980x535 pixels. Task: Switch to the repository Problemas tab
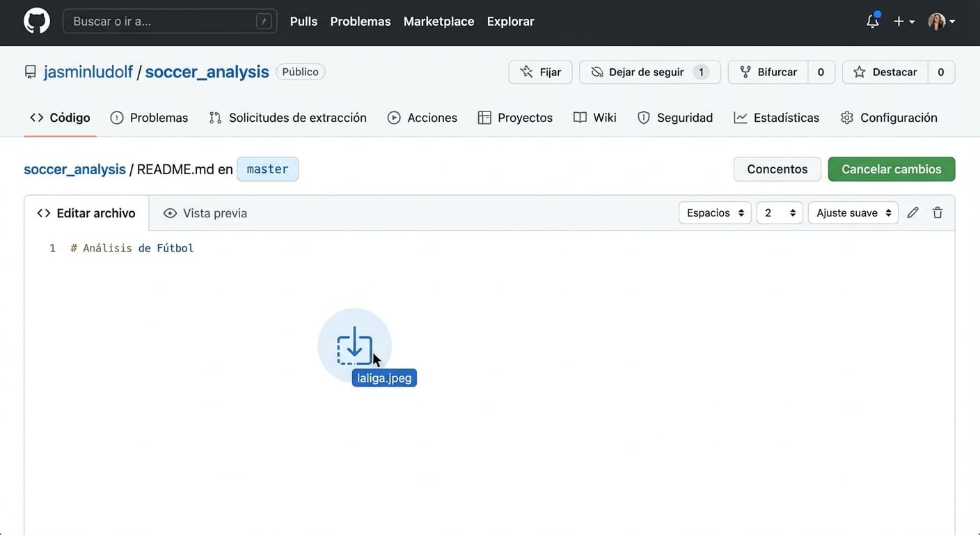click(x=149, y=118)
